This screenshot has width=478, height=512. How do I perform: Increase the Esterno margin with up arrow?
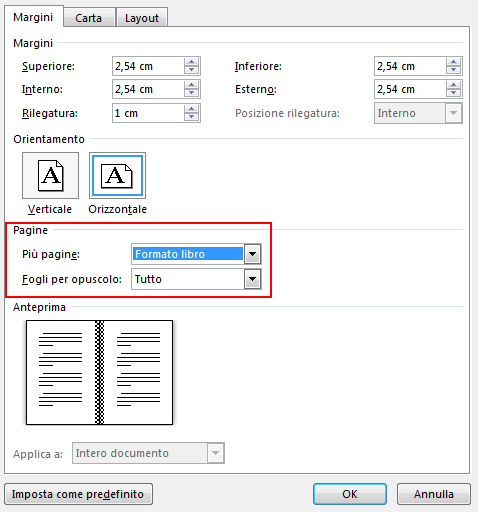tap(453, 85)
